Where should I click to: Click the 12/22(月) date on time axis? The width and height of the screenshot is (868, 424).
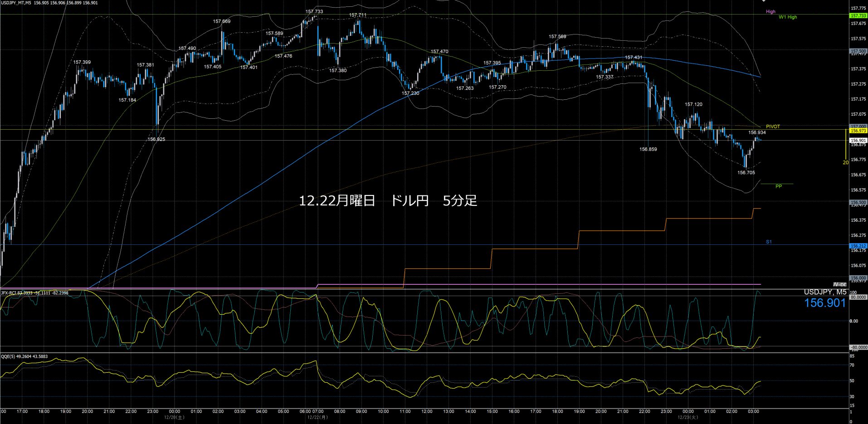[x=317, y=417]
